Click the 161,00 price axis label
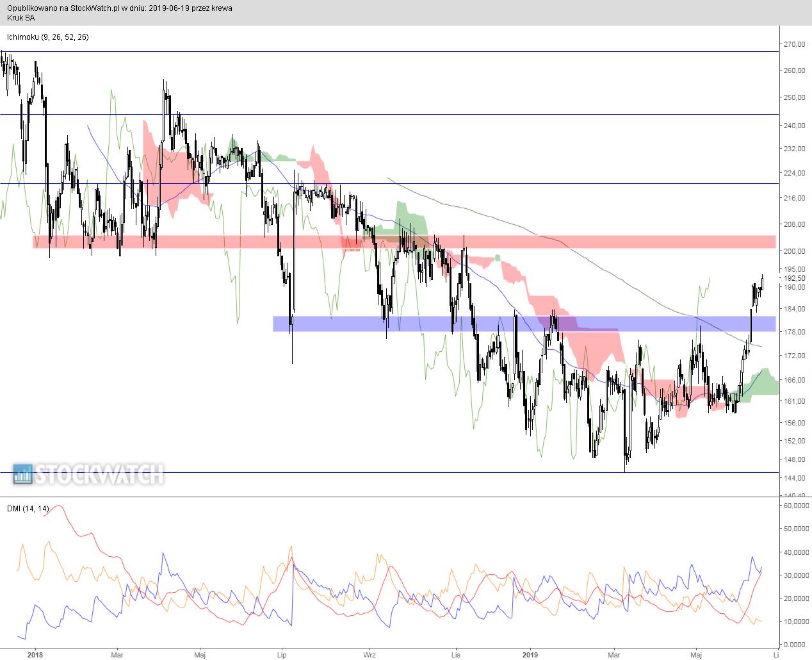The width and height of the screenshot is (812, 660). click(795, 401)
